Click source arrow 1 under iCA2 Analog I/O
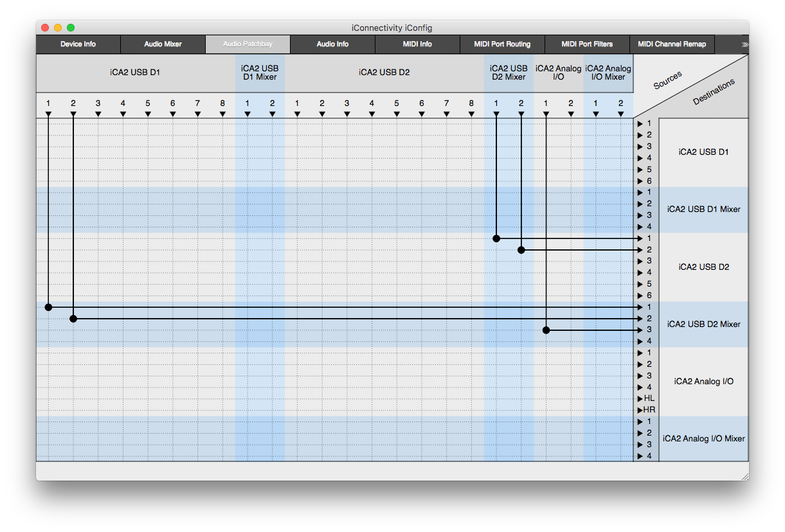Screen dimensions: 785x532 pyautogui.click(x=546, y=114)
